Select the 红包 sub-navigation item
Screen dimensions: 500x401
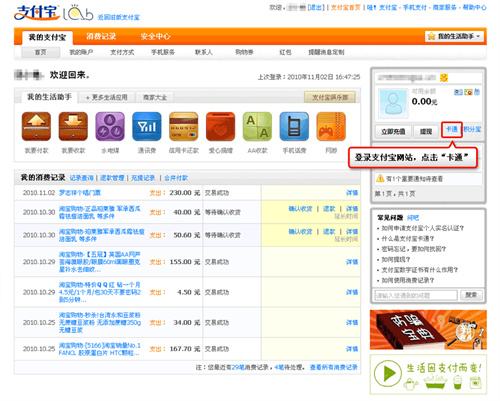(x=285, y=52)
